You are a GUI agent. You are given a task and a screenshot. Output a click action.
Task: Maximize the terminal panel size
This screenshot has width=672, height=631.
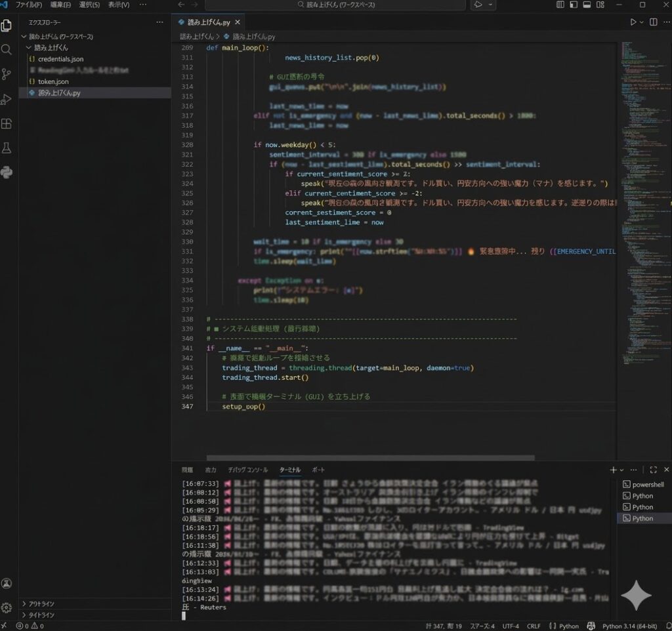653,470
